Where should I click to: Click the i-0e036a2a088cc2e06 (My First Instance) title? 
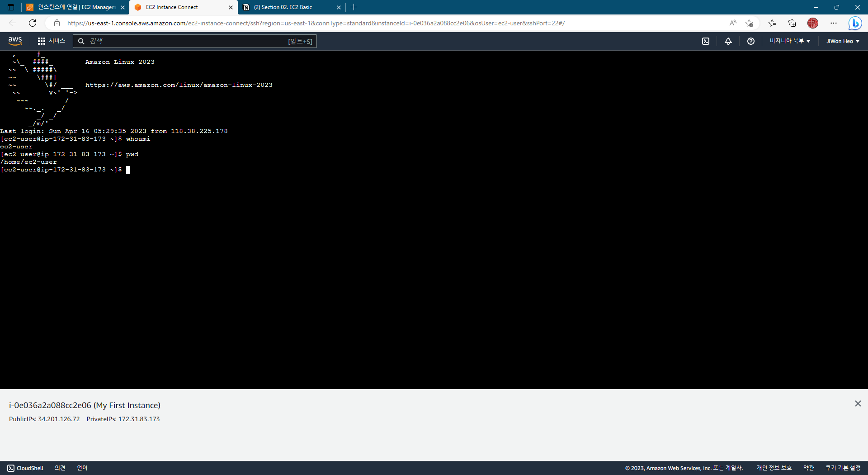coord(85,405)
